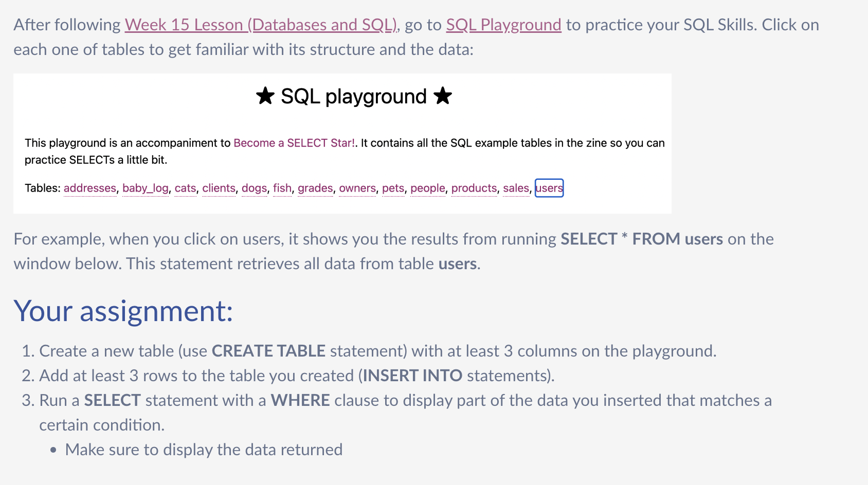Open the people table
Screen dimensions: 868x485
click(427, 188)
